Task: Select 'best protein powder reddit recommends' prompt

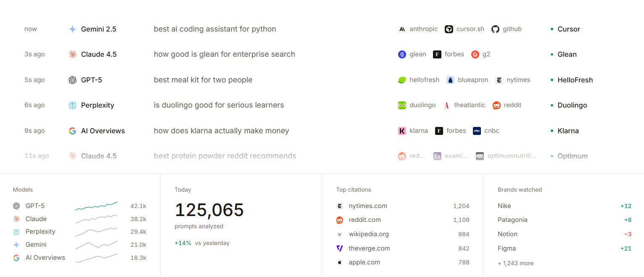Action: tap(225, 156)
